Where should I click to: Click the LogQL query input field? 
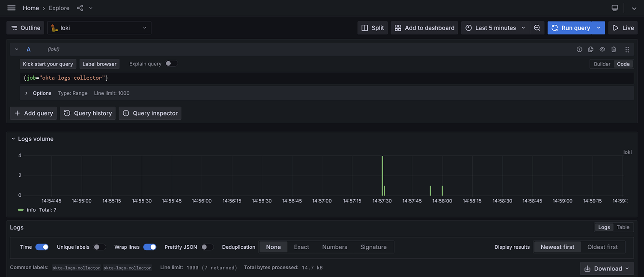[x=325, y=78]
